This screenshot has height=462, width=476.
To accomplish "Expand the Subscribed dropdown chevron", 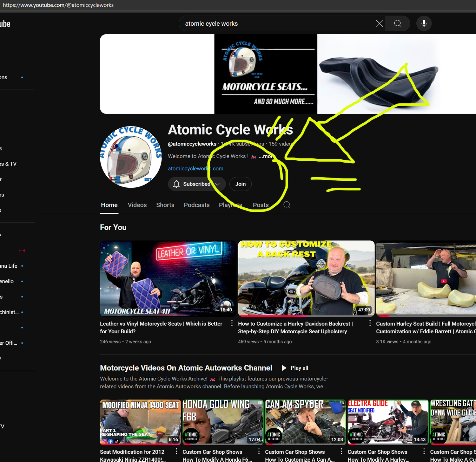I will click(218, 184).
